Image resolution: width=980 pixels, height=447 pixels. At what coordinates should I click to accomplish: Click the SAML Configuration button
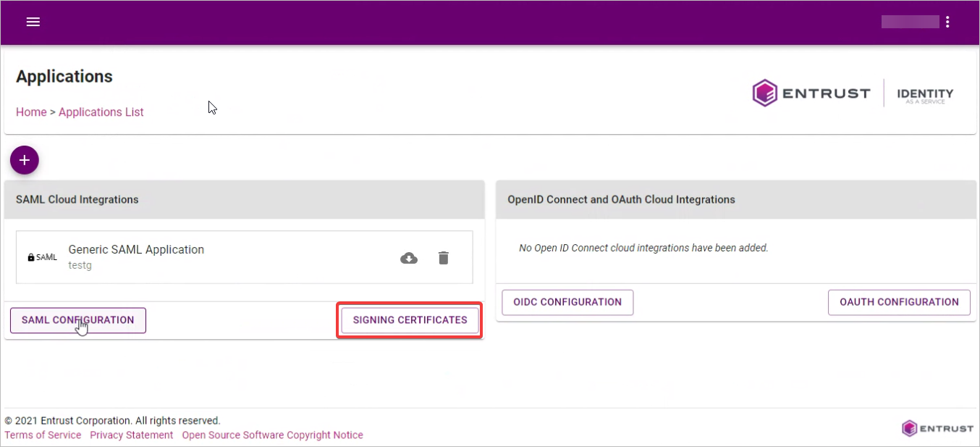[x=78, y=320]
